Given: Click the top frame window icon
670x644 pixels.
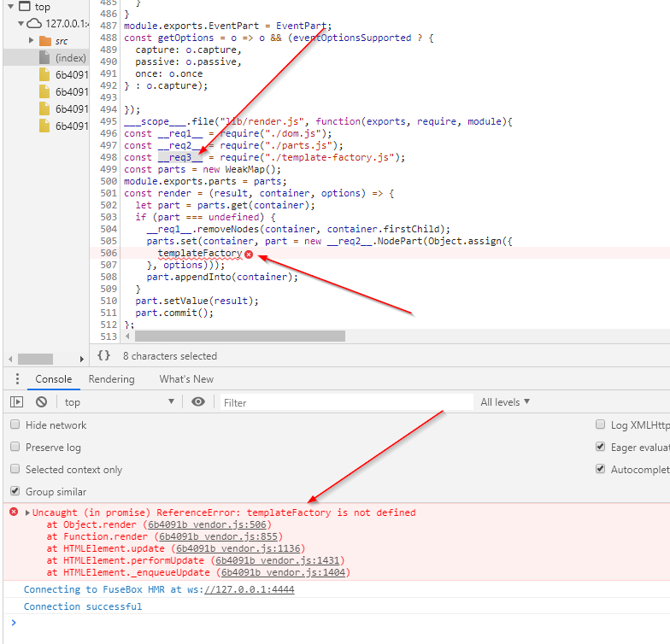Looking at the screenshot, I should tap(25, 7).
